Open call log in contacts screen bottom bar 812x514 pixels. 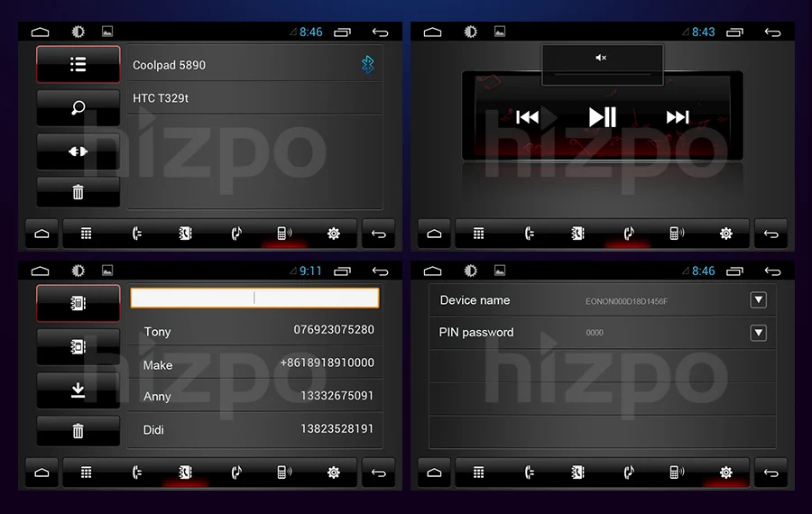[137, 473]
